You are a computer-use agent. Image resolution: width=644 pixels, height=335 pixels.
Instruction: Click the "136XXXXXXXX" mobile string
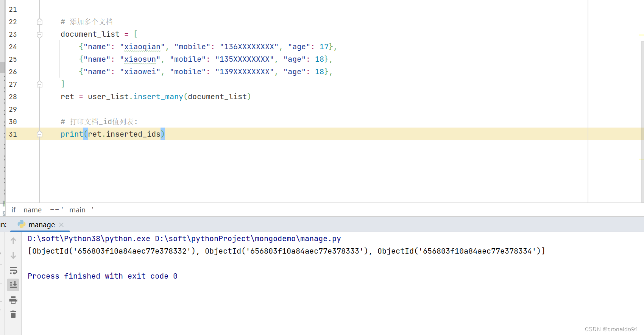tap(249, 47)
